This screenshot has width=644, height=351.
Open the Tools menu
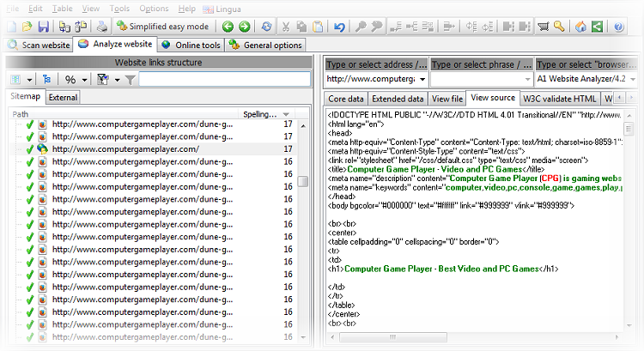(119, 8)
